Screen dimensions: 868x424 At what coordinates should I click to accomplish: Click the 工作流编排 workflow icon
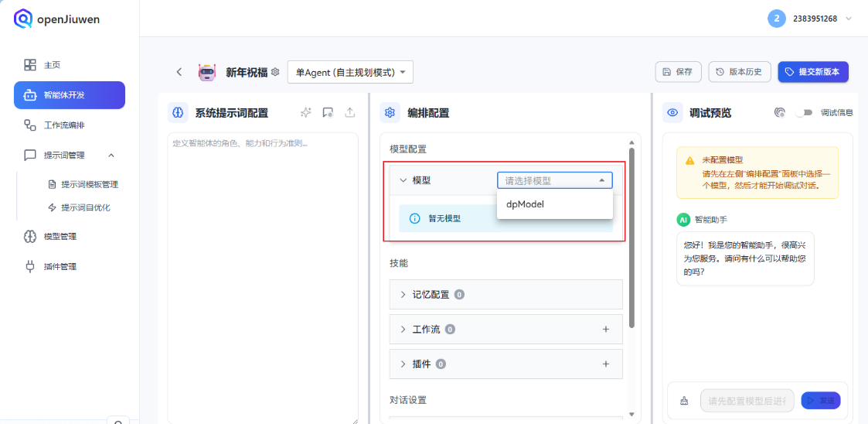(30, 125)
